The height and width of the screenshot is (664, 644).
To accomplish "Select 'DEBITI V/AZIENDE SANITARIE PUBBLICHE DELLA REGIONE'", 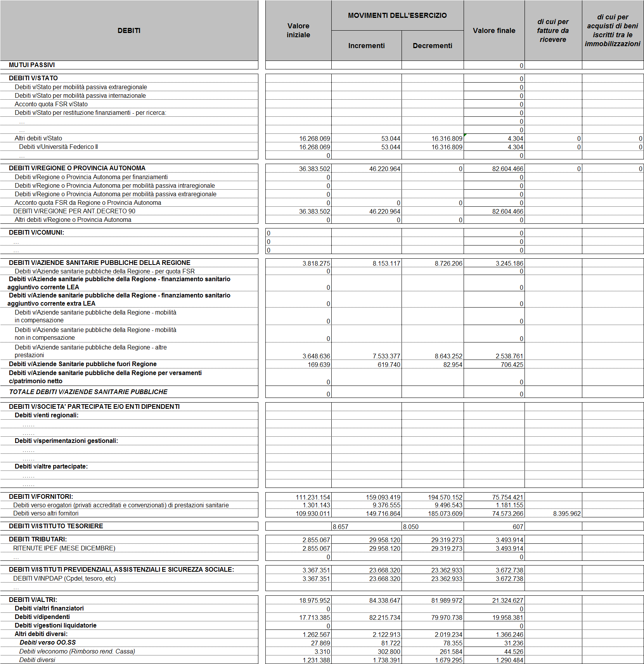I will (100, 263).
